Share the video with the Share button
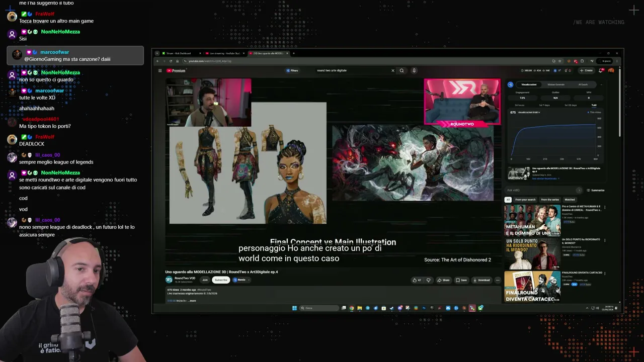644x362 pixels. [x=443, y=280]
